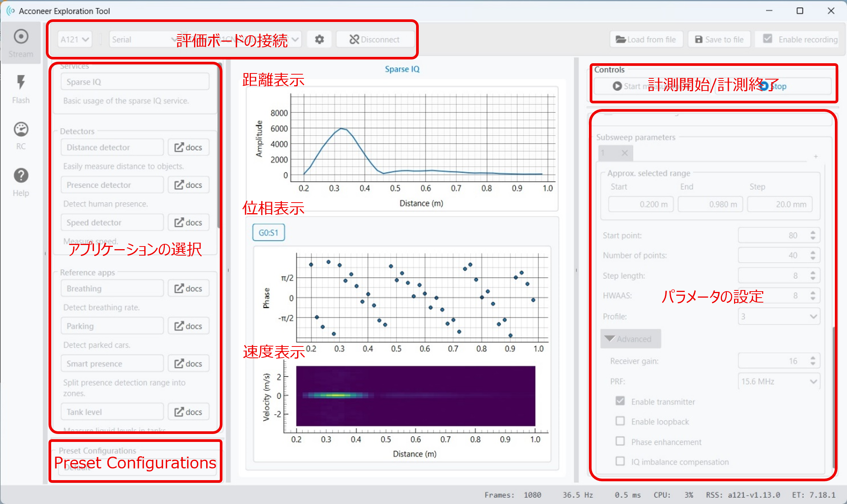The width and height of the screenshot is (847, 504).
Task: Open the RC resource calculator section
Action: click(x=21, y=136)
